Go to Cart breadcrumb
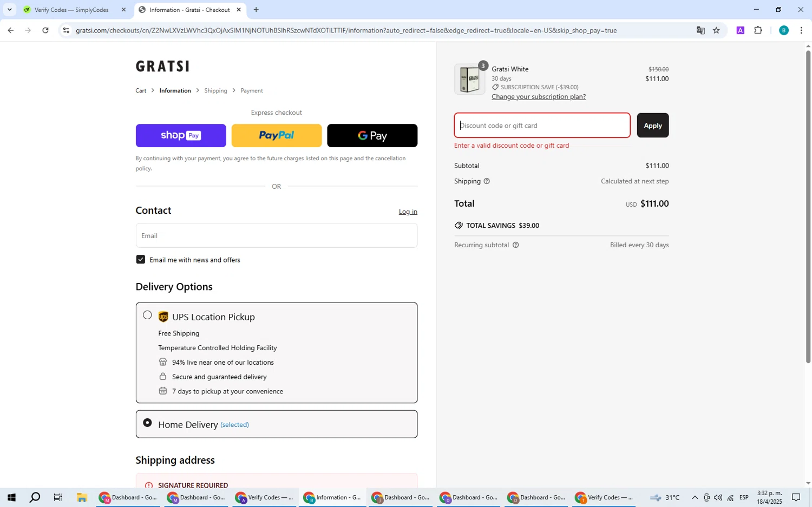Screen dimensions: 812x507 click(x=141, y=90)
